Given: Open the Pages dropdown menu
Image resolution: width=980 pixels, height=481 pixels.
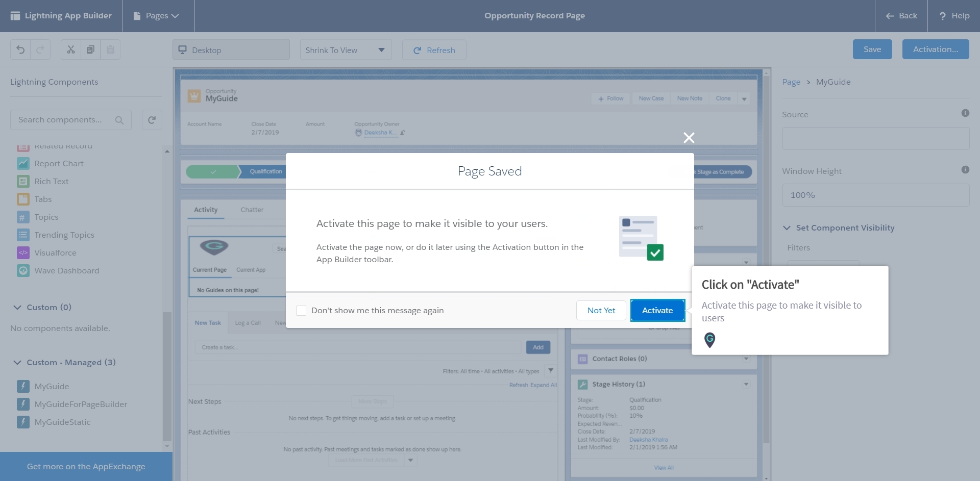Looking at the screenshot, I should point(157,16).
